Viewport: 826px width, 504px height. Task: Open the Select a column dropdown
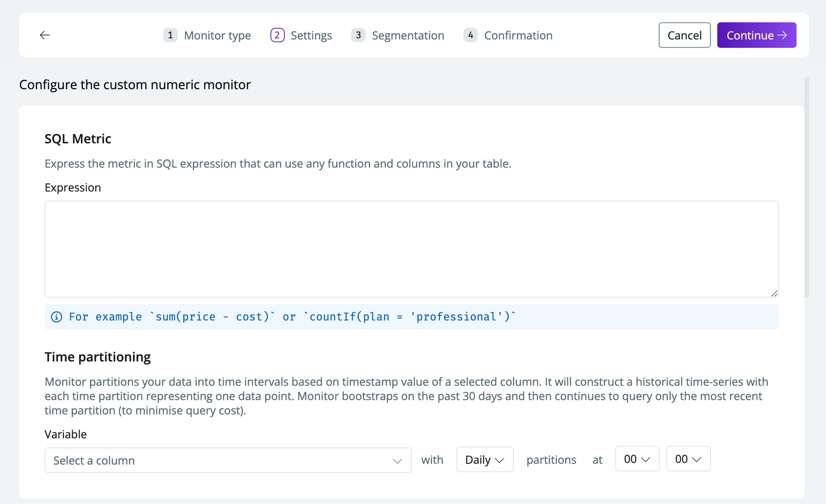click(228, 460)
